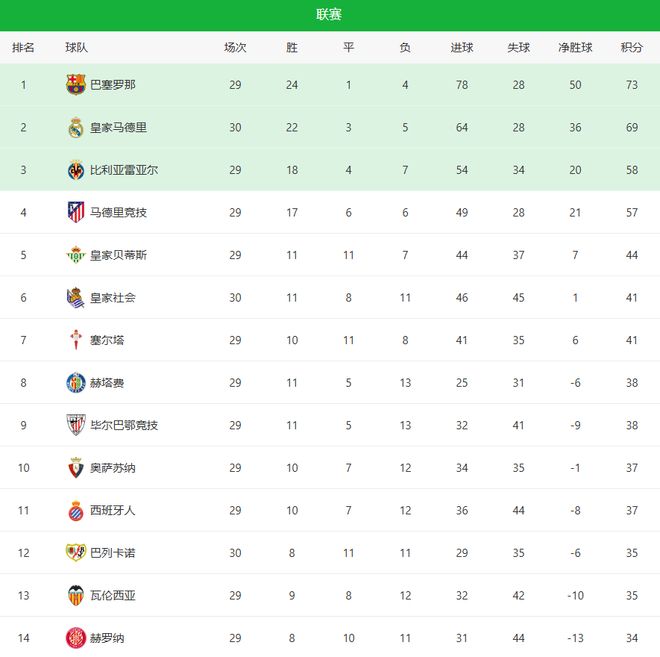
Task: Click the 积分 column header
Action: [631, 47]
